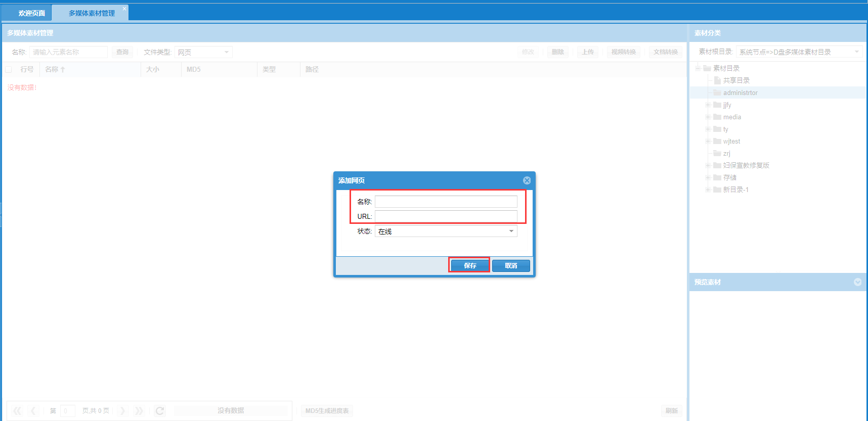Click the pagination refresh icon

(x=160, y=411)
